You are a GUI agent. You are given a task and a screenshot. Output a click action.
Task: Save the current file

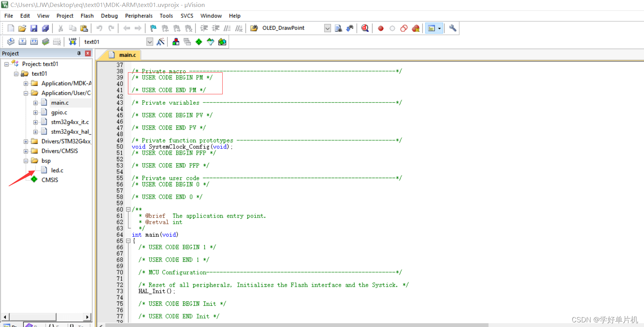pos(34,28)
